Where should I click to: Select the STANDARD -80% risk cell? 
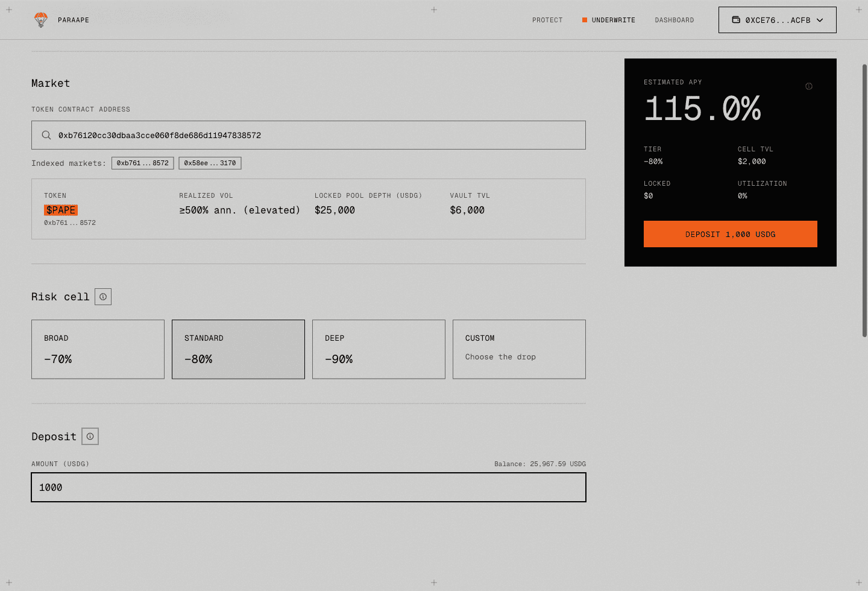click(238, 349)
